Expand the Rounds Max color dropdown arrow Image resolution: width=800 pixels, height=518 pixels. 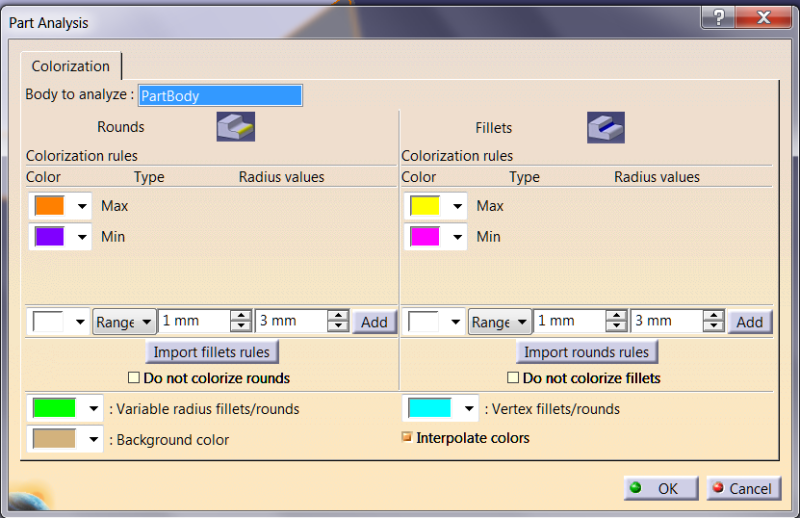click(82, 206)
